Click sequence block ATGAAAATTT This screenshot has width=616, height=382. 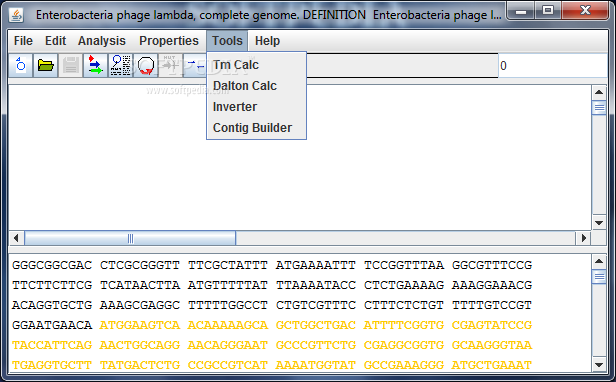tap(316, 265)
